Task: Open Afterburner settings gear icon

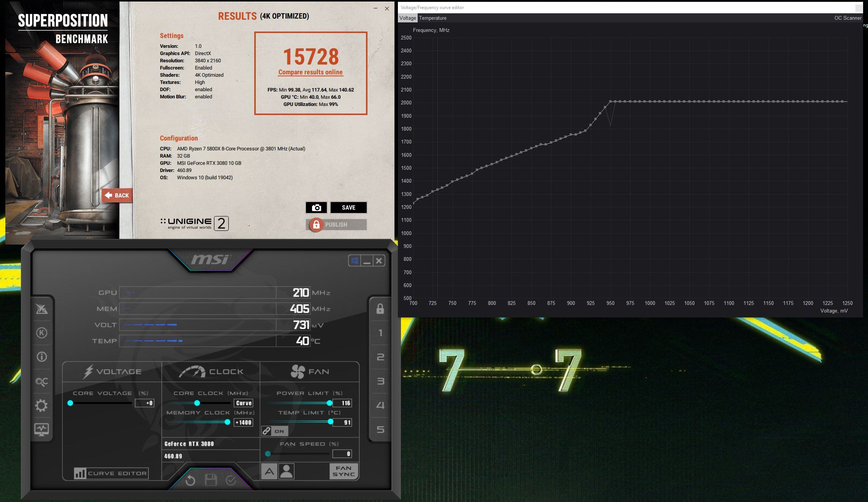Action: 41,406
